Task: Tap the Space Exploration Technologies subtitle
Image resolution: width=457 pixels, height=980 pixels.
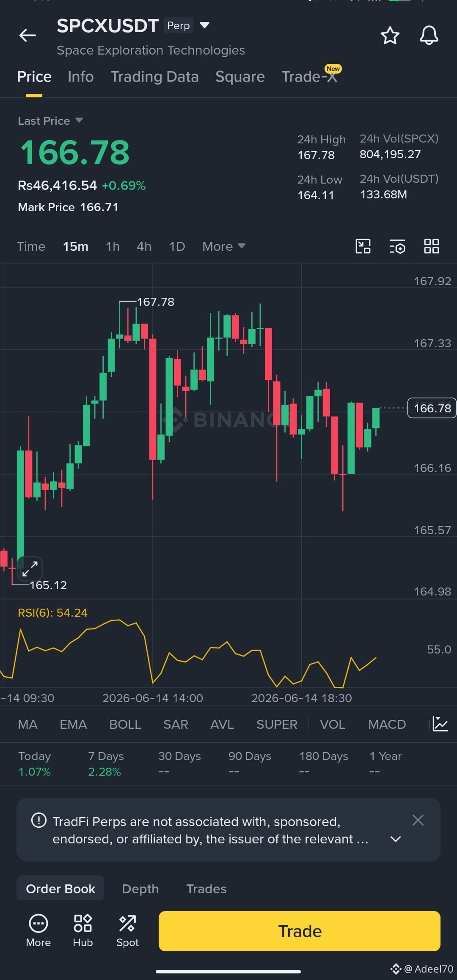Action: tap(151, 50)
